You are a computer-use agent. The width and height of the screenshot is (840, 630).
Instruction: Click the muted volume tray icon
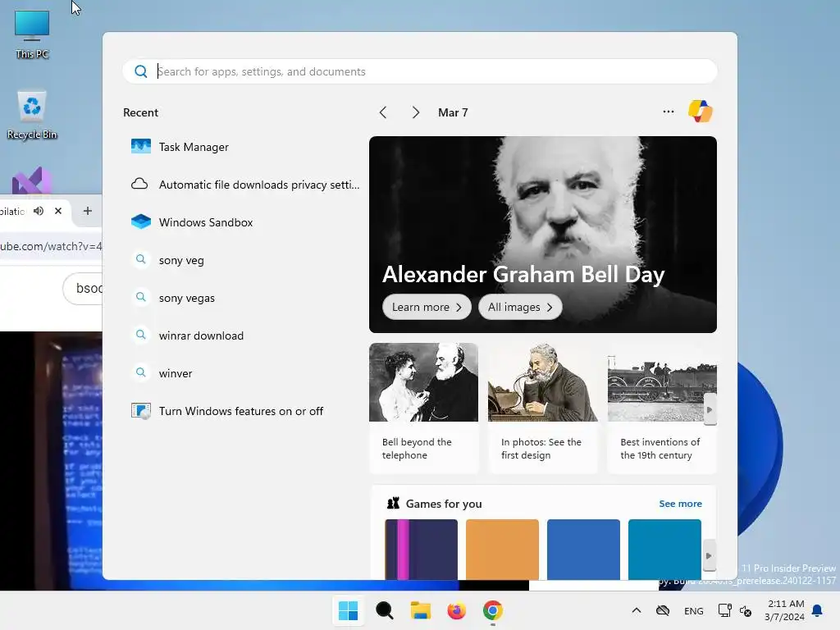(x=746, y=610)
